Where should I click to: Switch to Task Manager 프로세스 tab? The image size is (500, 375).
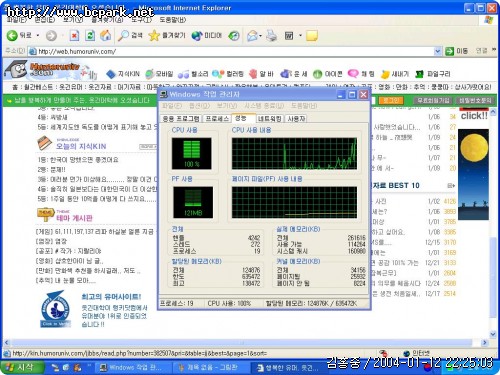[x=217, y=119]
